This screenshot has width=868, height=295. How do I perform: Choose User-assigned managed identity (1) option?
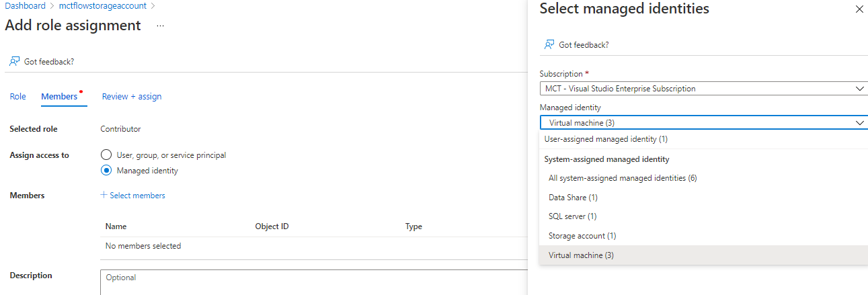[x=606, y=139]
